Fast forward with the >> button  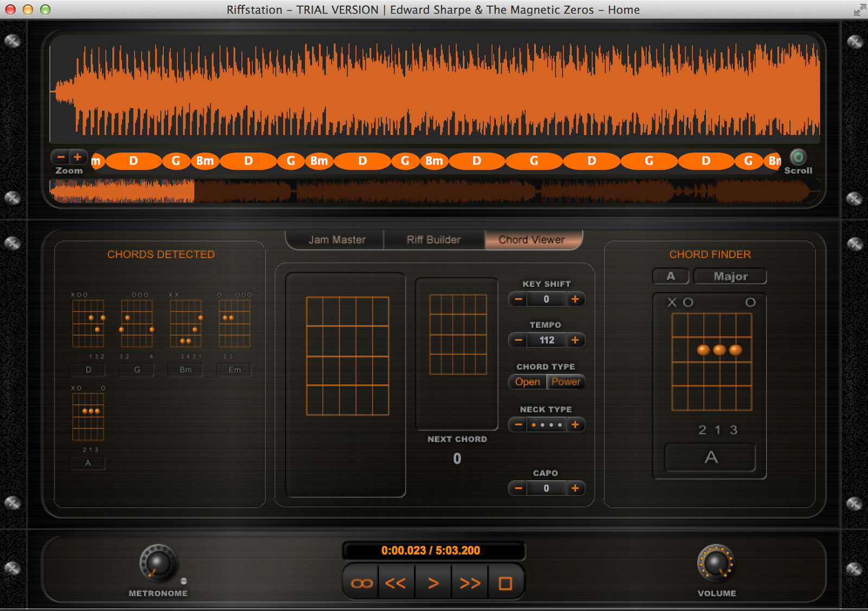tap(470, 583)
